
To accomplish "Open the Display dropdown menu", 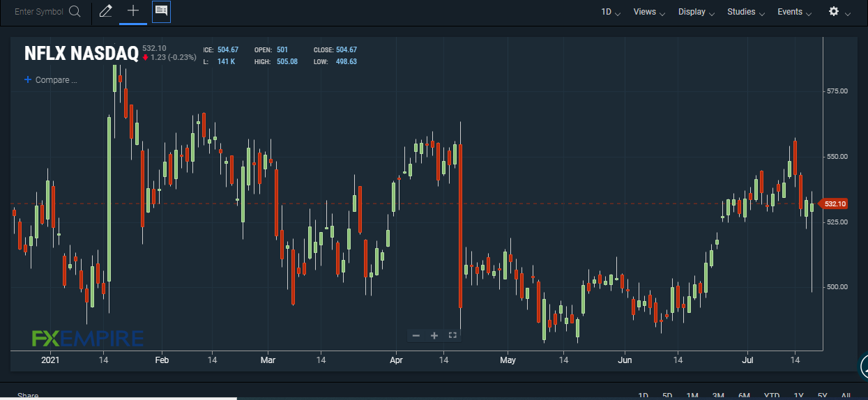I will click(x=696, y=12).
